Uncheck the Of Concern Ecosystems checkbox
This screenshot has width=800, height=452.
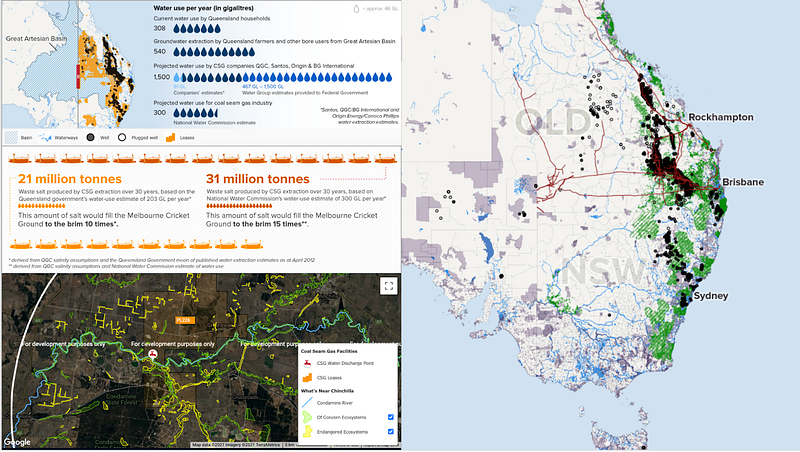point(391,417)
